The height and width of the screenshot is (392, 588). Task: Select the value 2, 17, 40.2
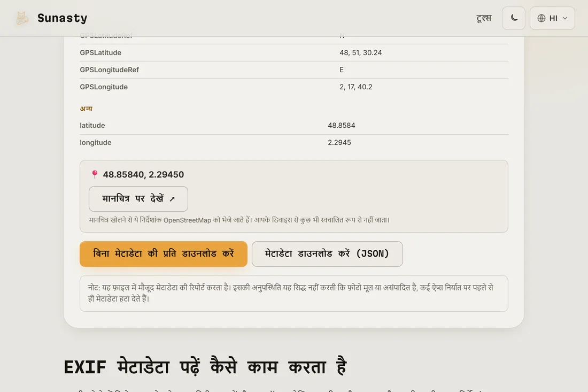[356, 87]
